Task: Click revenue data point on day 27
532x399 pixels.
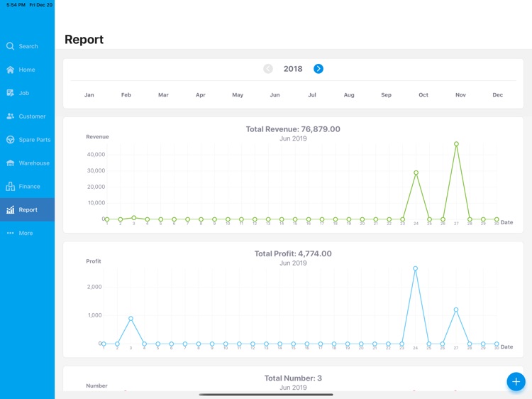Action: 456,144
